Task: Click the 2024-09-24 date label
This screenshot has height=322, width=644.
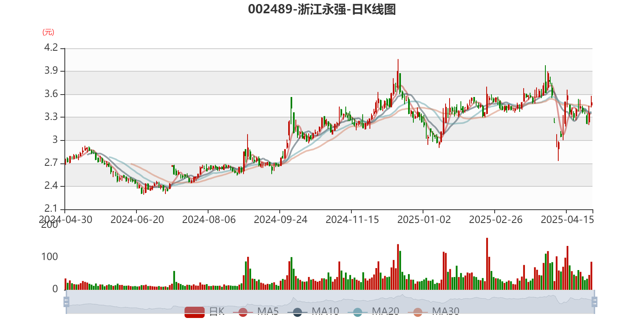Action: pos(281,220)
